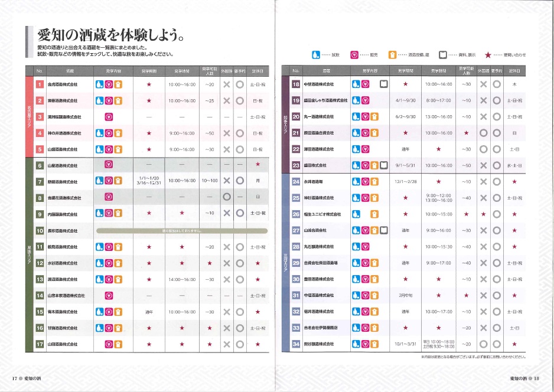Click the orange building icon in row No. 4
Image resolution: width=554 pixels, height=392 pixels.
(118, 133)
